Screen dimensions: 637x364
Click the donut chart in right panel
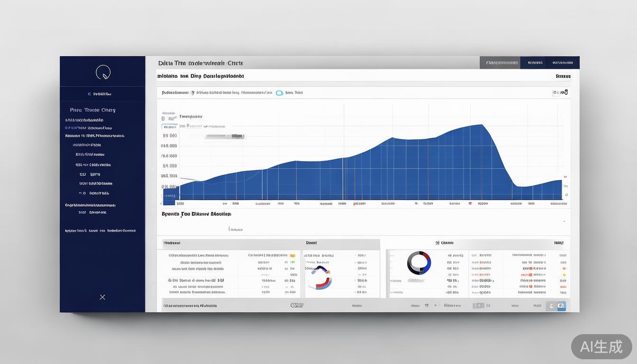419,263
